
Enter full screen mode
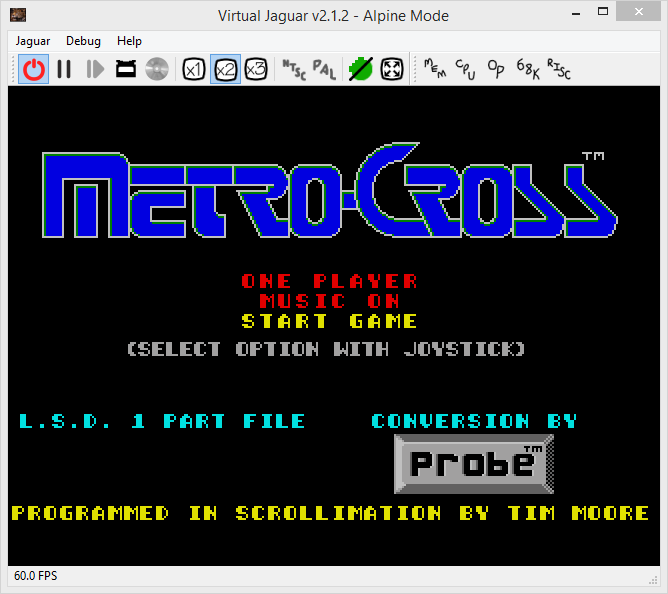[x=392, y=69]
